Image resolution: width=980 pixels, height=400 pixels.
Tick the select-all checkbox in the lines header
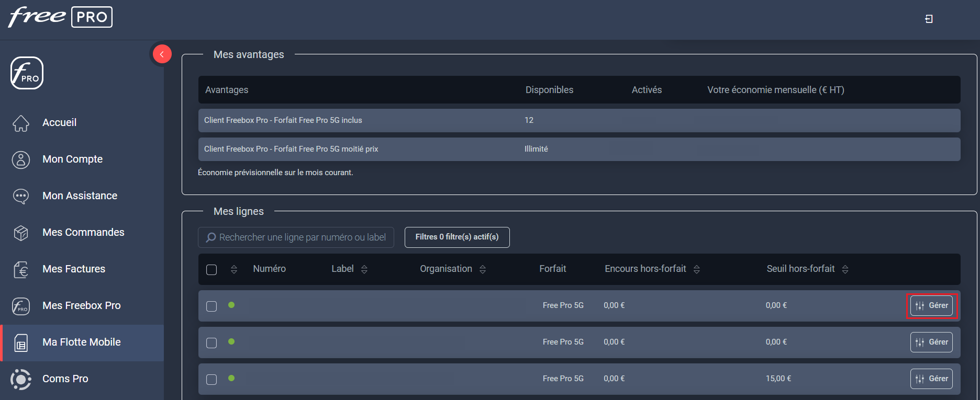tap(211, 270)
